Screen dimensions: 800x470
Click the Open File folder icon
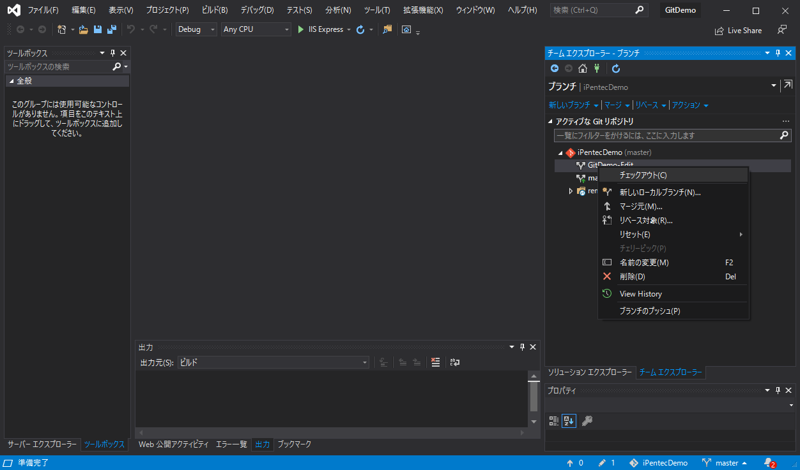[84, 30]
